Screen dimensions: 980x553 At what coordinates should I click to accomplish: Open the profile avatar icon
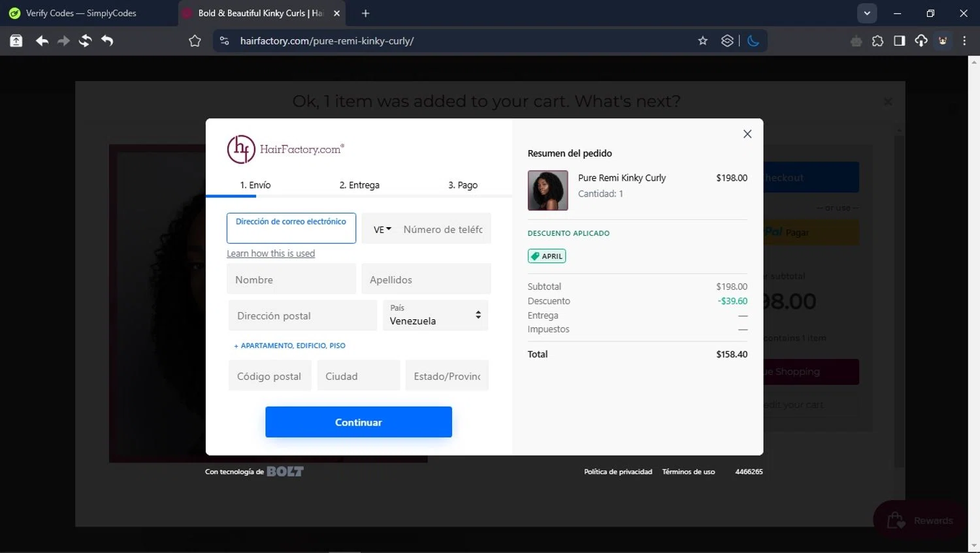pyautogui.click(x=943, y=41)
